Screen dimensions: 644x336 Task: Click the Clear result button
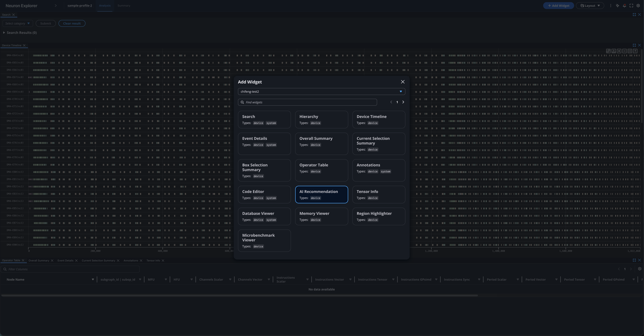coord(72,23)
